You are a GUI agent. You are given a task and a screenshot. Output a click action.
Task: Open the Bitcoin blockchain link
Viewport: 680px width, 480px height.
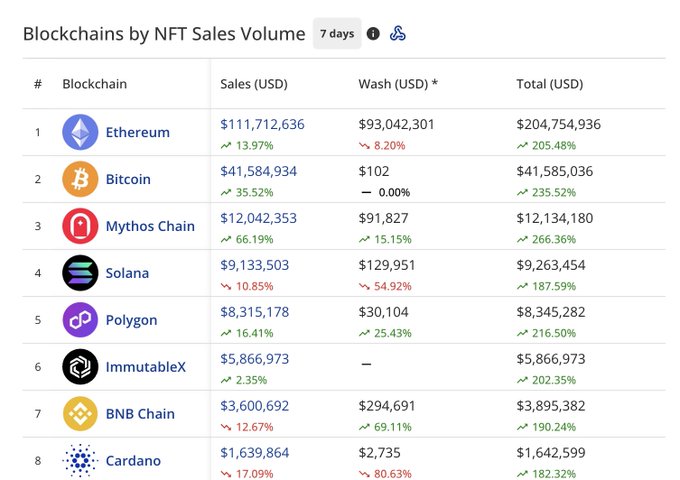[x=128, y=179]
